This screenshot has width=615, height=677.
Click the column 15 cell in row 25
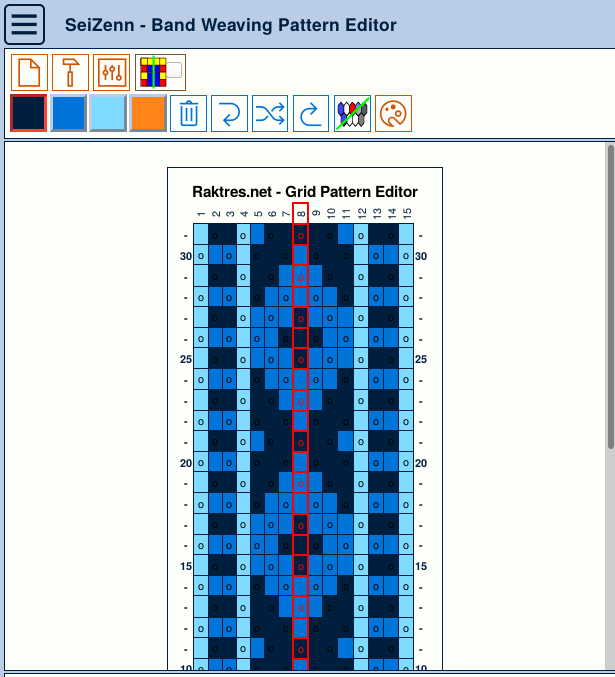(x=406, y=359)
